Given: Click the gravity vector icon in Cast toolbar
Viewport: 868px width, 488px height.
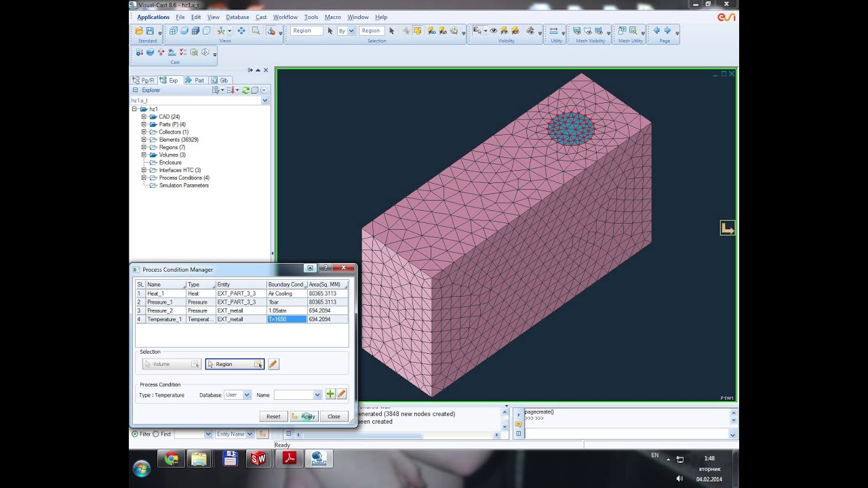Looking at the screenshot, I should point(140,52).
